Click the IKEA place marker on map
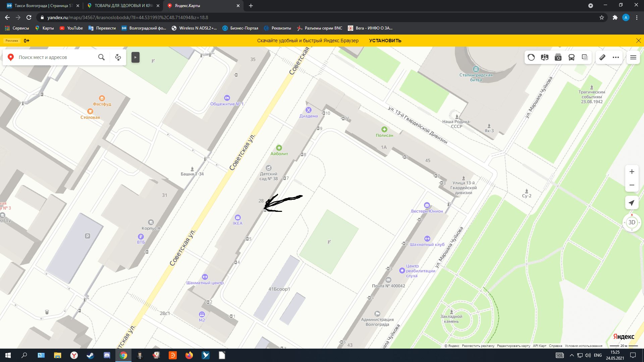The width and height of the screenshot is (644, 362). [x=237, y=218]
